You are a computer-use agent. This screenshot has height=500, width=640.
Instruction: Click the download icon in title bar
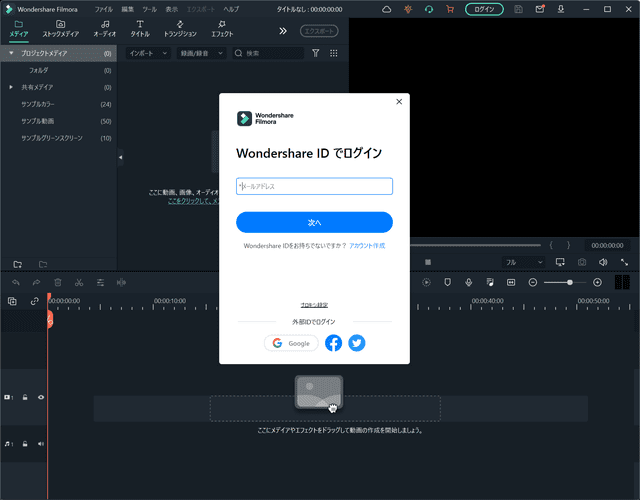(561, 9)
